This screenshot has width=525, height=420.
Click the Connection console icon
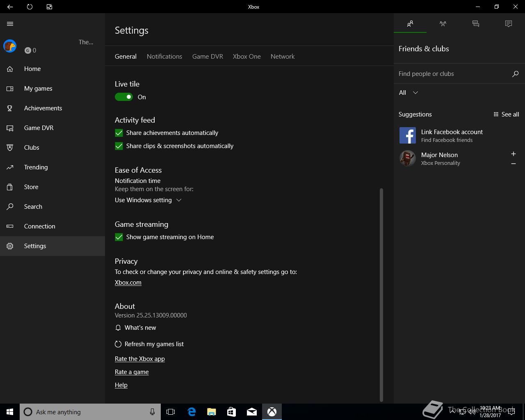(10, 226)
